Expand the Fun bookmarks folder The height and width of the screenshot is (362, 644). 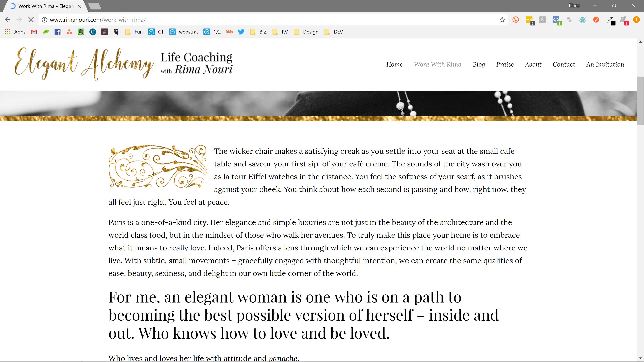[134, 32]
